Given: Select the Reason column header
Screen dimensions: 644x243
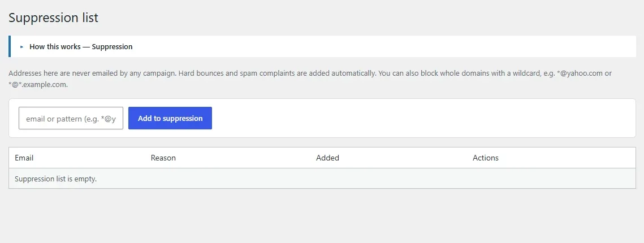Looking at the screenshot, I should (163, 158).
